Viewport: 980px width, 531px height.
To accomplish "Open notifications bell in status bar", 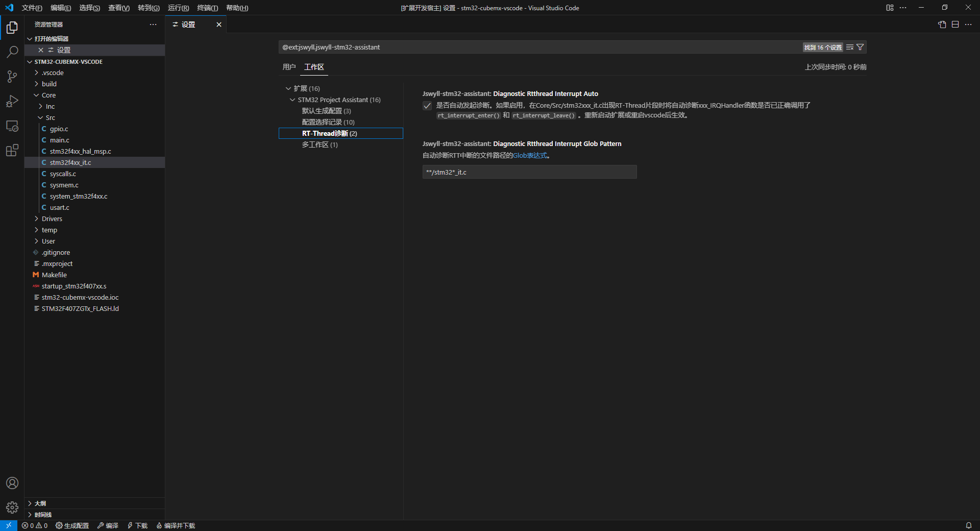I will (x=968, y=525).
